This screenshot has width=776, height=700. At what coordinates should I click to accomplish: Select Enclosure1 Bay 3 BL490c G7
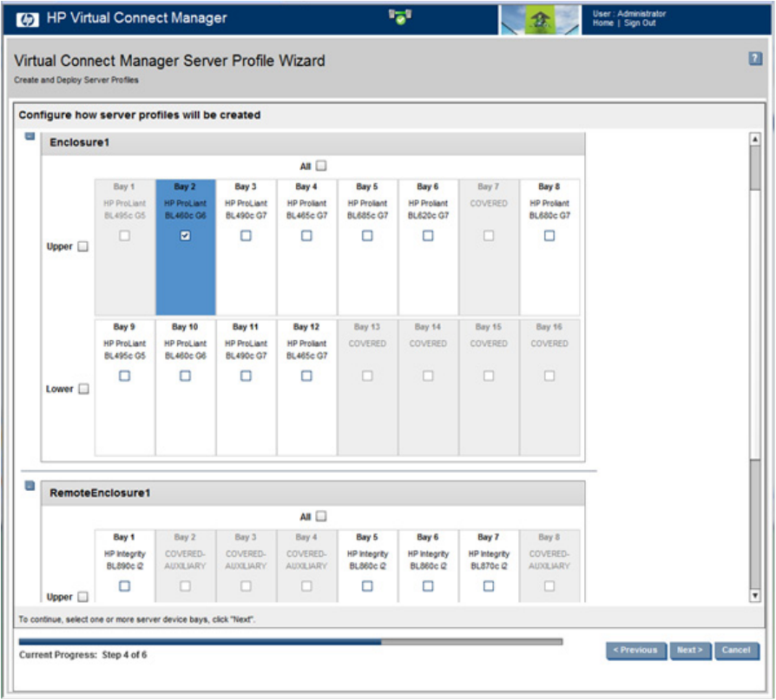(246, 235)
